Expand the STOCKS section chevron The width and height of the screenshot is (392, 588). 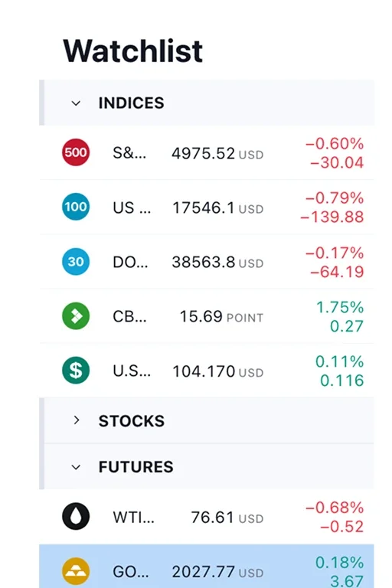[77, 420]
